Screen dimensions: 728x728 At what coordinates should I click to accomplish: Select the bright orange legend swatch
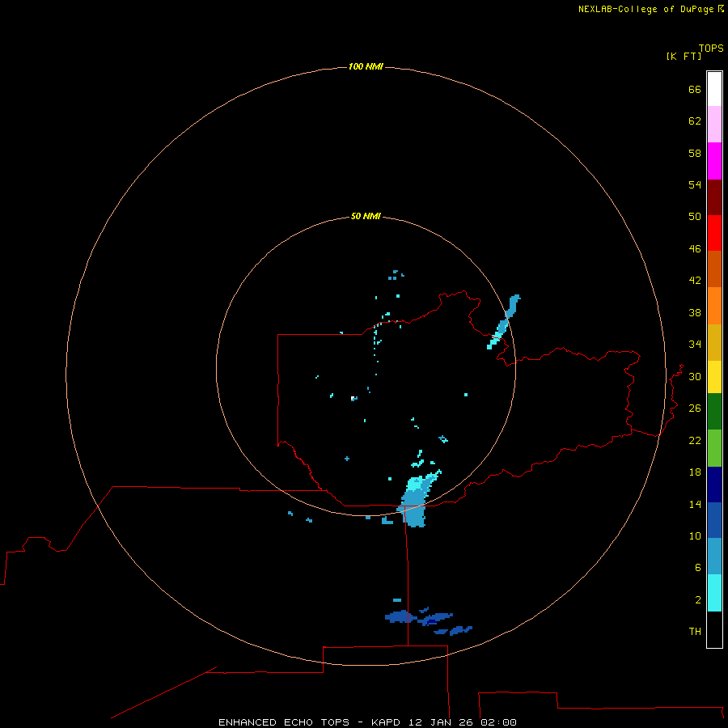[x=714, y=306]
